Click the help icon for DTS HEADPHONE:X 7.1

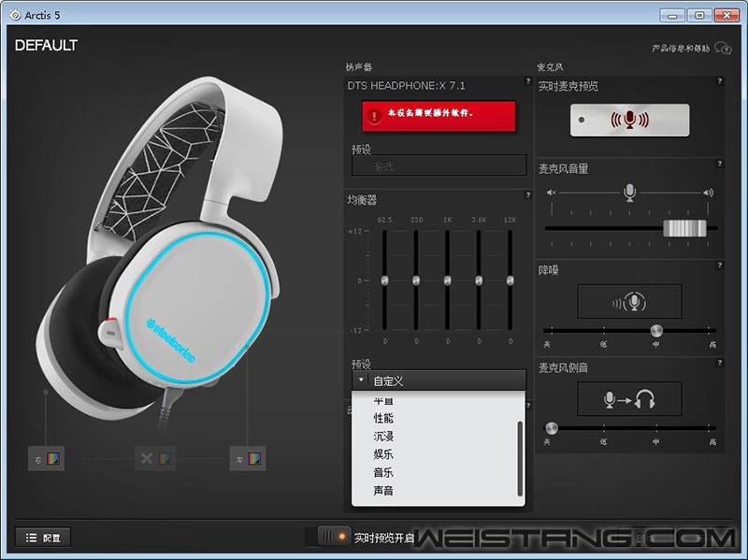tap(528, 81)
